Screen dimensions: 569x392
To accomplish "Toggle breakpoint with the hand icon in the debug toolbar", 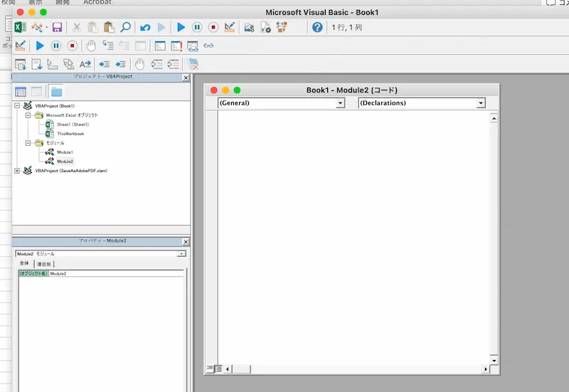I will [x=91, y=46].
